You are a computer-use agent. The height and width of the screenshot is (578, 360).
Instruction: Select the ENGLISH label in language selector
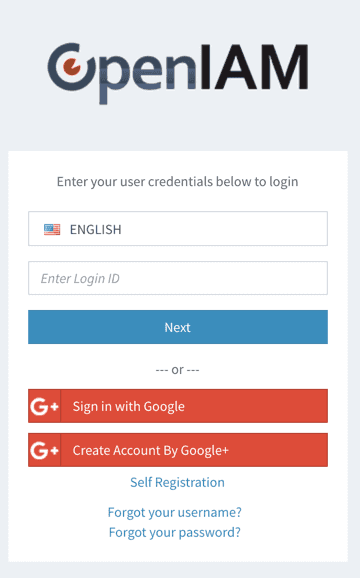click(95, 230)
